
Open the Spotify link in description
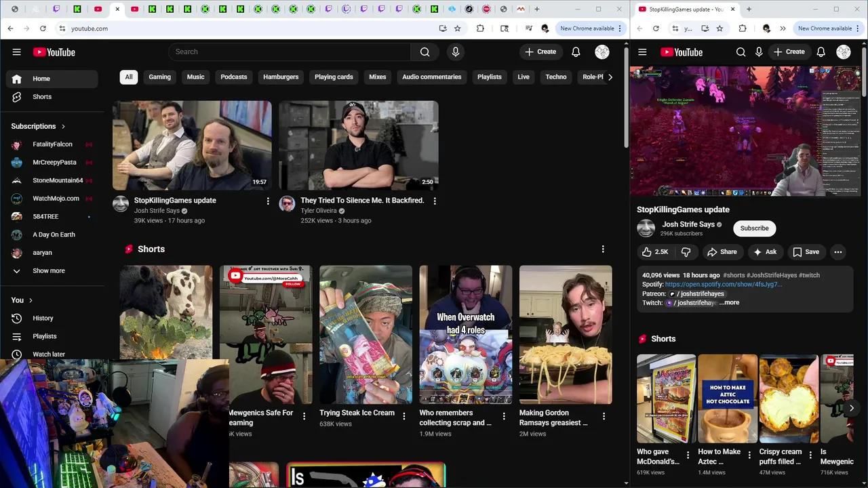724,285
